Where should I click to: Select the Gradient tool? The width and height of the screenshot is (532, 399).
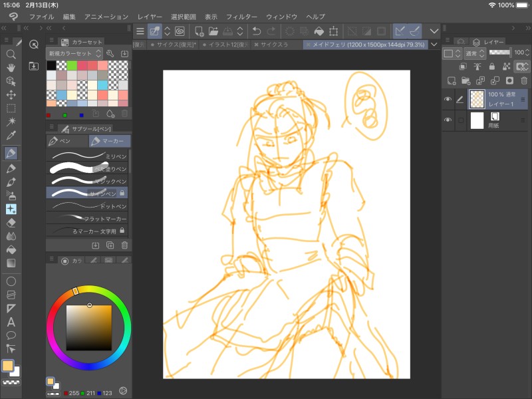click(11, 263)
